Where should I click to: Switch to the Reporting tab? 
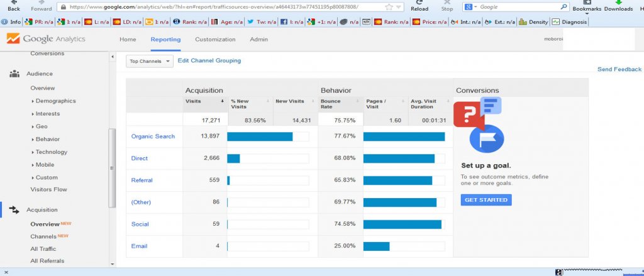tap(165, 40)
